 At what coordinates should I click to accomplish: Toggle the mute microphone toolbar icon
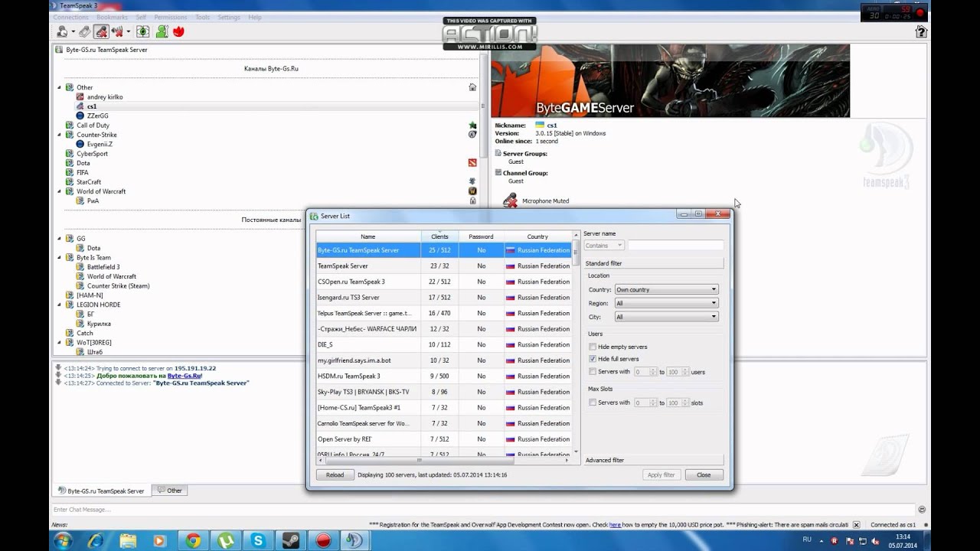(100, 31)
